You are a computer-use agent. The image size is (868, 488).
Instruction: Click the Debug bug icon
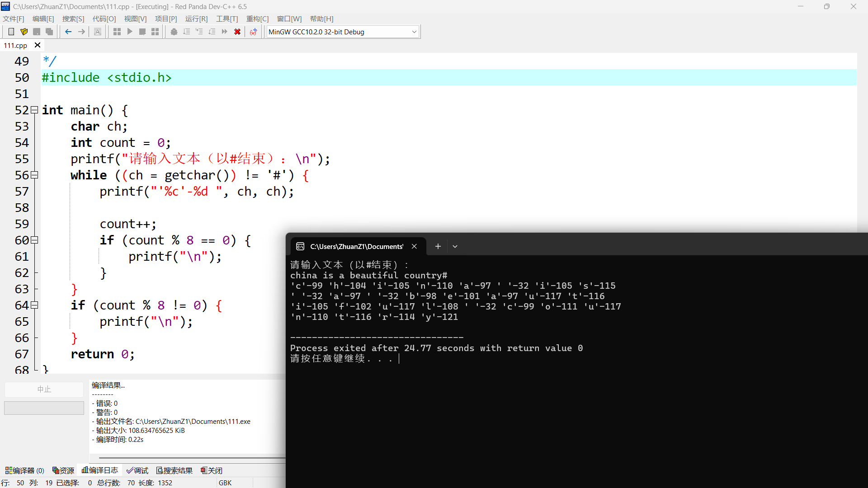[174, 32]
